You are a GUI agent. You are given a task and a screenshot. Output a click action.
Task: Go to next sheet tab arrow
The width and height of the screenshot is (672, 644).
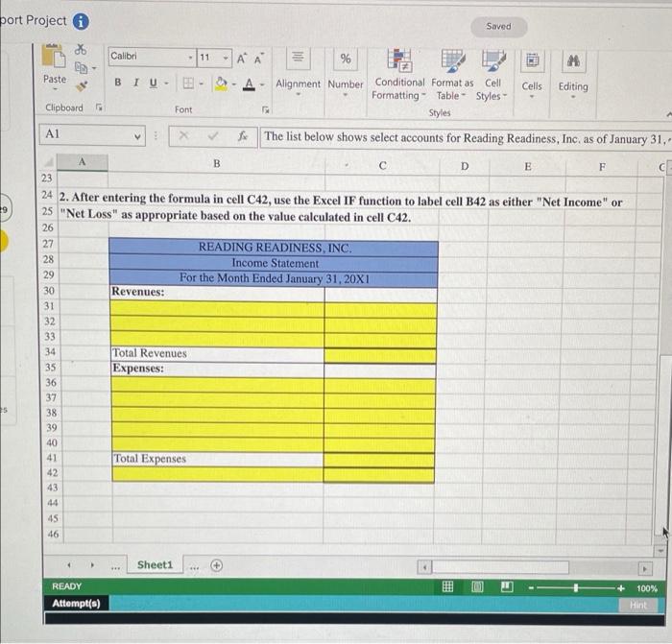92,565
